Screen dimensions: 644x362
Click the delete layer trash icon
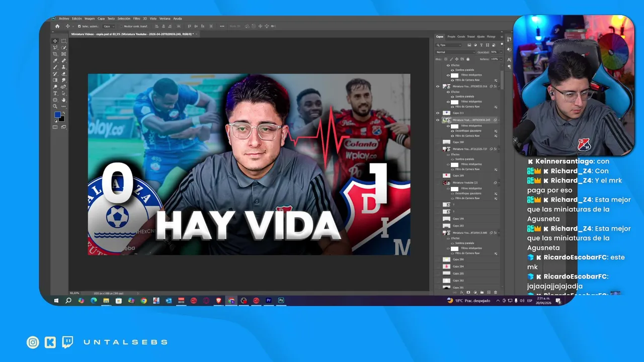click(x=495, y=292)
